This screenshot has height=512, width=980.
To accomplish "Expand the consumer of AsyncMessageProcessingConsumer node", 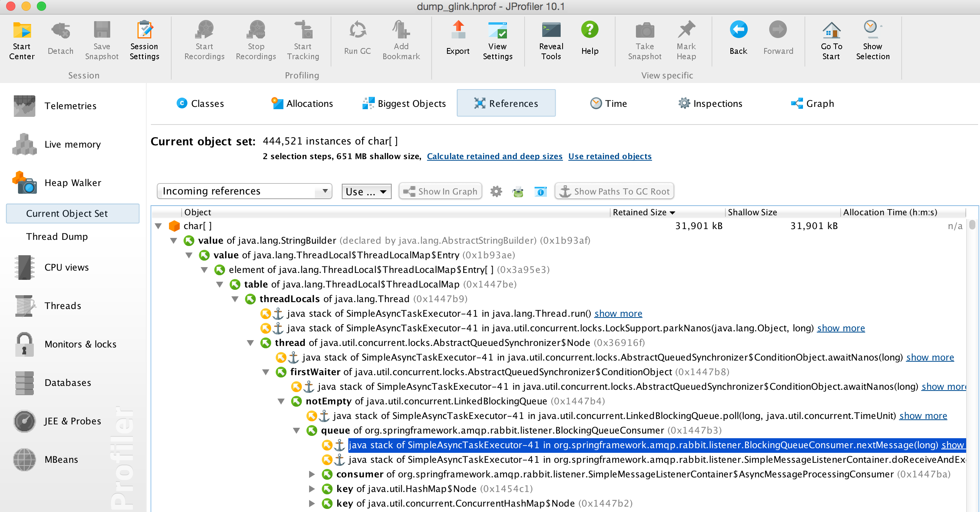I will point(312,474).
